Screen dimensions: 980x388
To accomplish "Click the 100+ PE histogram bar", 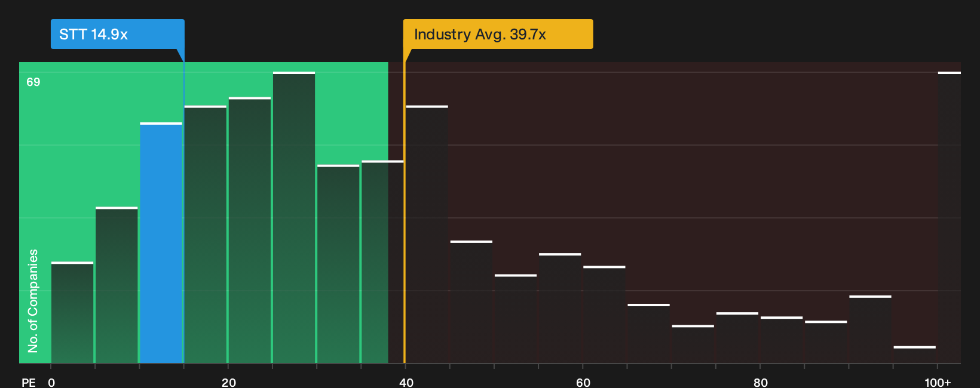I will pos(949,217).
